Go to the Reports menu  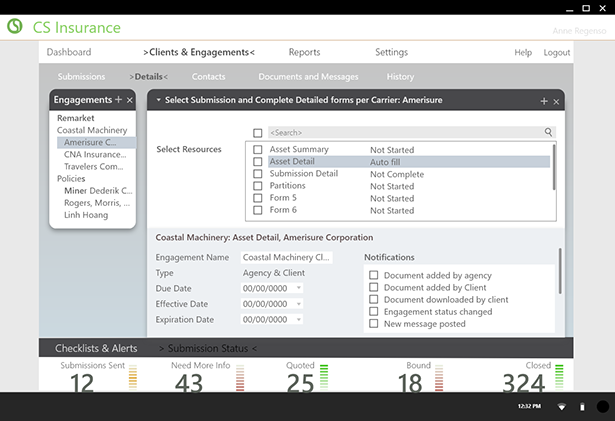pos(304,52)
